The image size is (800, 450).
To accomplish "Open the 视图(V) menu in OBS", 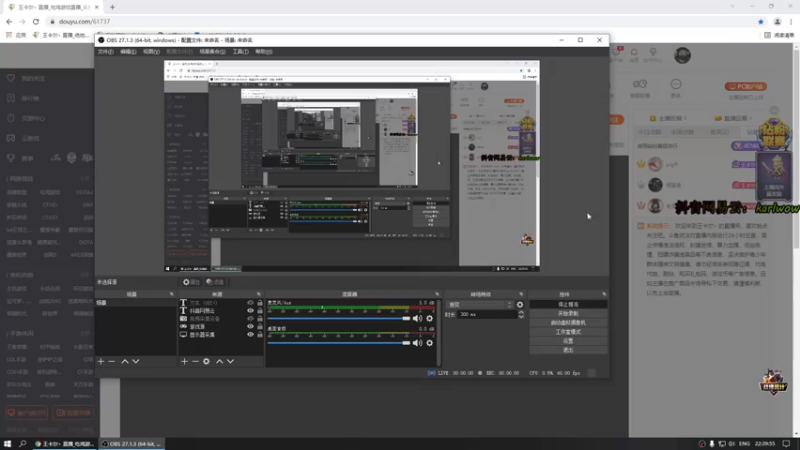I will pyautogui.click(x=151, y=52).
